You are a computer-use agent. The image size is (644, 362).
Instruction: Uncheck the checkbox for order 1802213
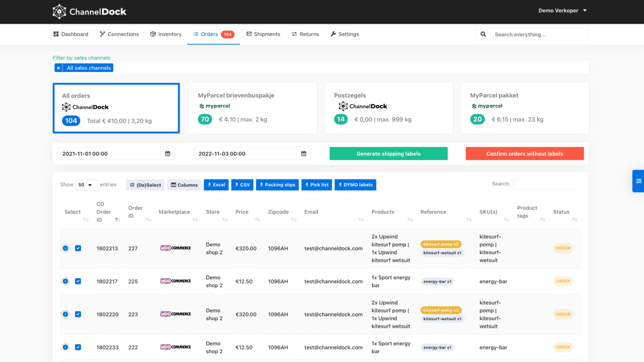point(78,248)
